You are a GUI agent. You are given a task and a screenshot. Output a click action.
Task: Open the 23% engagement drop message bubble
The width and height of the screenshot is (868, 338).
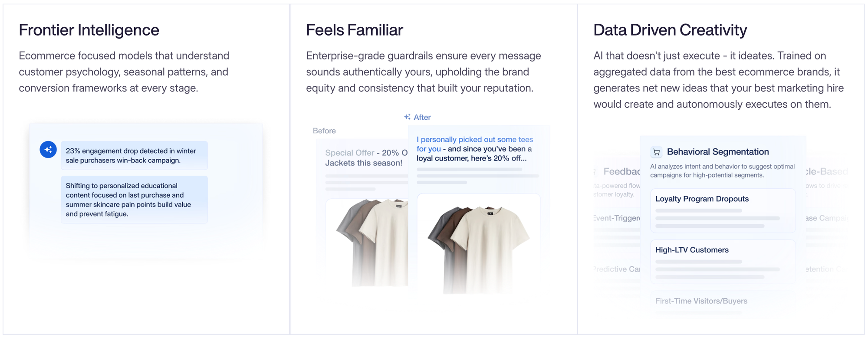pos(134,155)
